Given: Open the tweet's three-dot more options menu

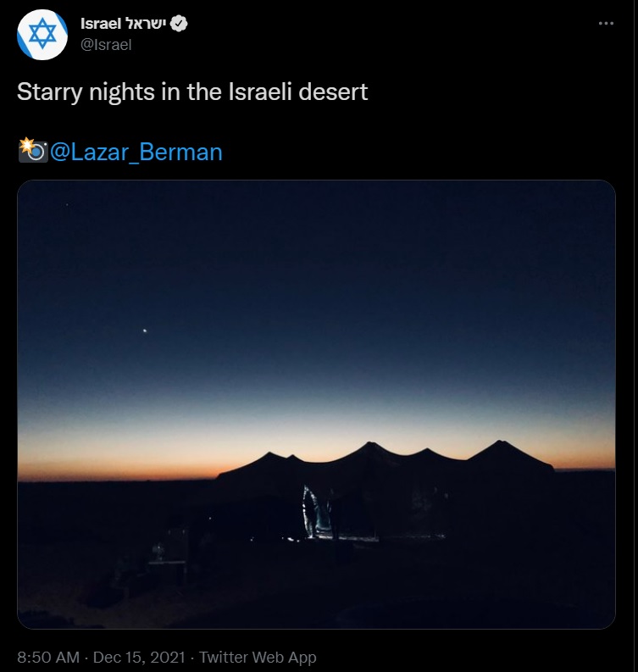Looking at the screenshot, I should (x=605, y=25).
